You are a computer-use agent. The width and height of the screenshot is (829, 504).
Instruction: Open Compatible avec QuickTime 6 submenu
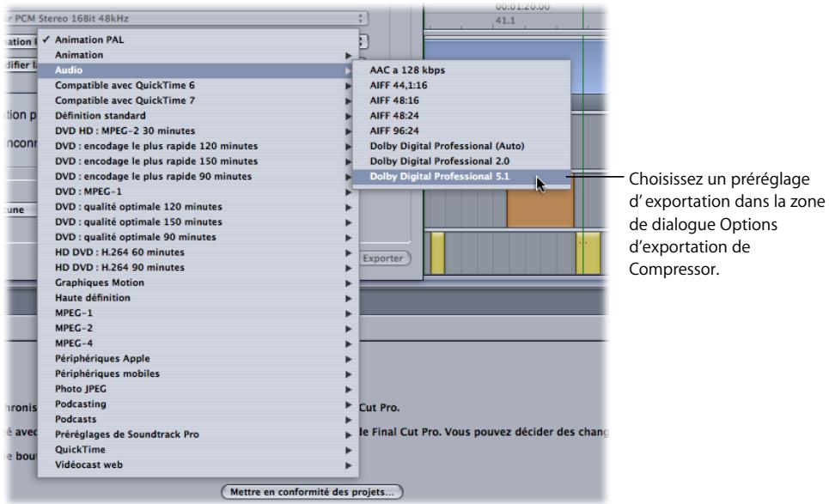[198, 85]
